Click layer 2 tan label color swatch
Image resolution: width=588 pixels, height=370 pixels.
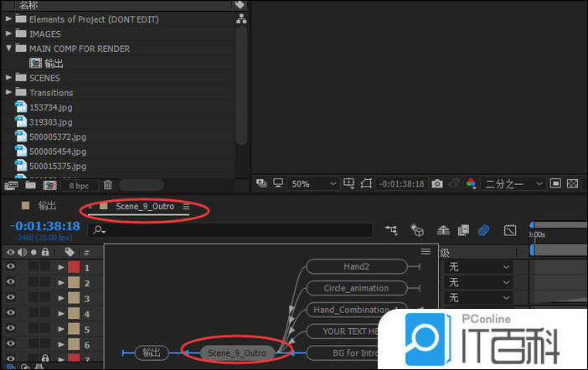[x=74, y=283]
